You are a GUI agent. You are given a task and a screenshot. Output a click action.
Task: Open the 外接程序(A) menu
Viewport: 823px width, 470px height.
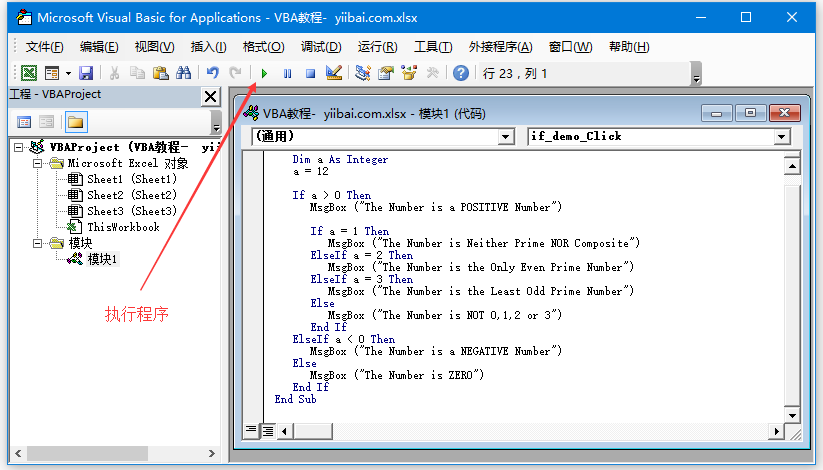(x=500, y=47)
